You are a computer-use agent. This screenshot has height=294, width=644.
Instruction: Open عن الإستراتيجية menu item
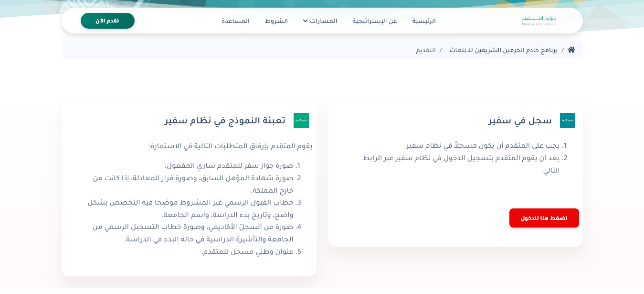click(x=375, y=21)
